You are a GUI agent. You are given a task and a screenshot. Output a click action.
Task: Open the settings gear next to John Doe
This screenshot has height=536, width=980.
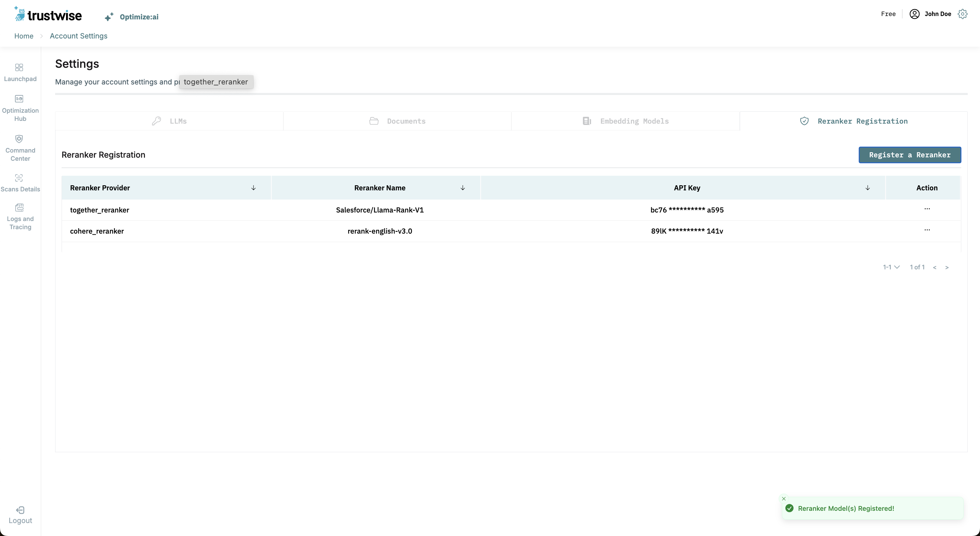pos(963,14)
